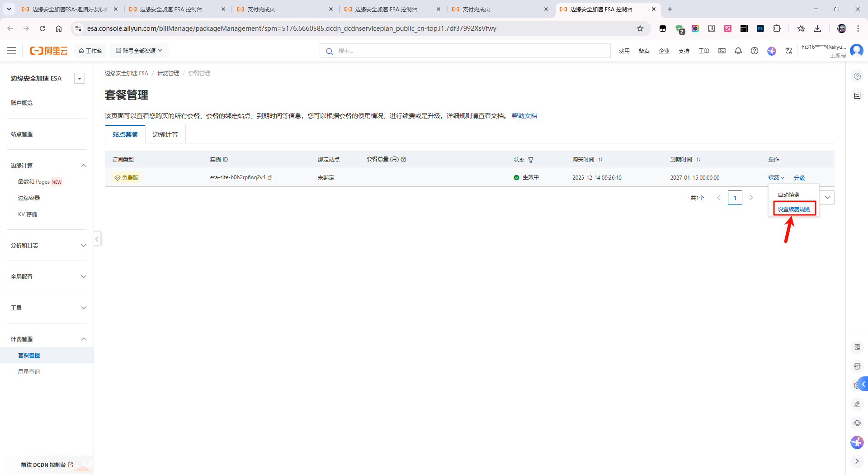
Task: Click the tooltip icon beside 套餐总量
Action: coord(404,159)
